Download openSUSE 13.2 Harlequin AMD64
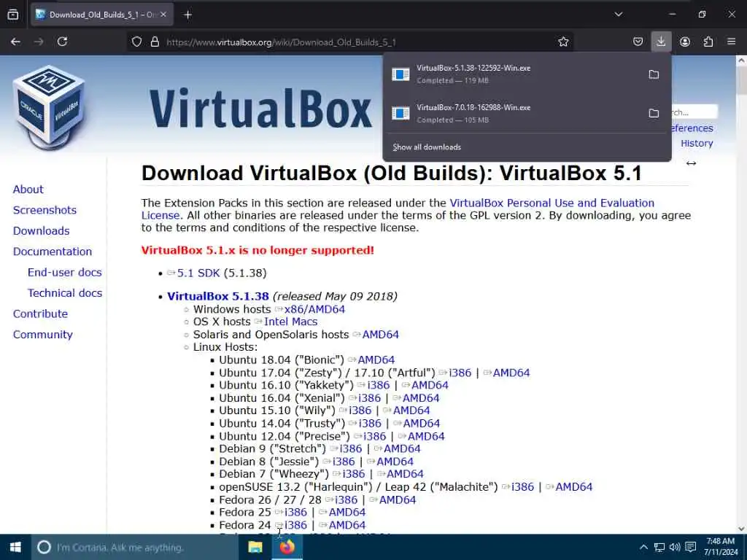The width and height of the screenshot is (747, 560). point(573,486)
